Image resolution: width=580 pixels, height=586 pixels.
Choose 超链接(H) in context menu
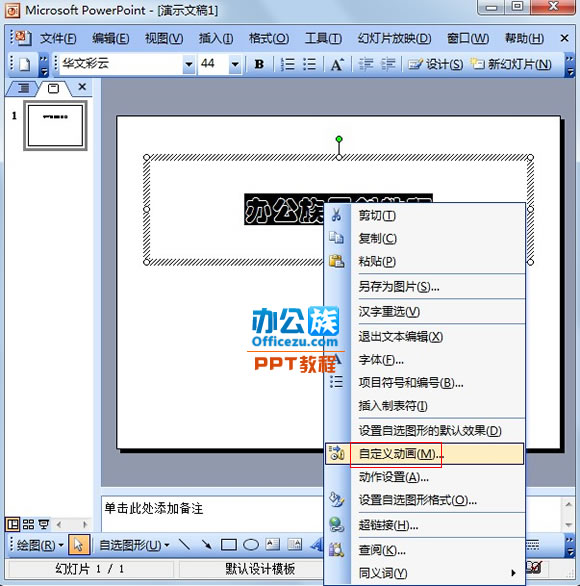(424, 525)
